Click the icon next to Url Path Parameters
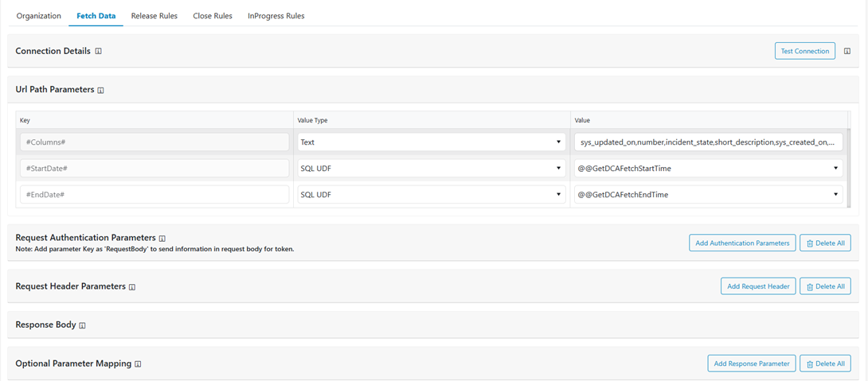This screenshot has width=868, height=381. pos(101,91)
